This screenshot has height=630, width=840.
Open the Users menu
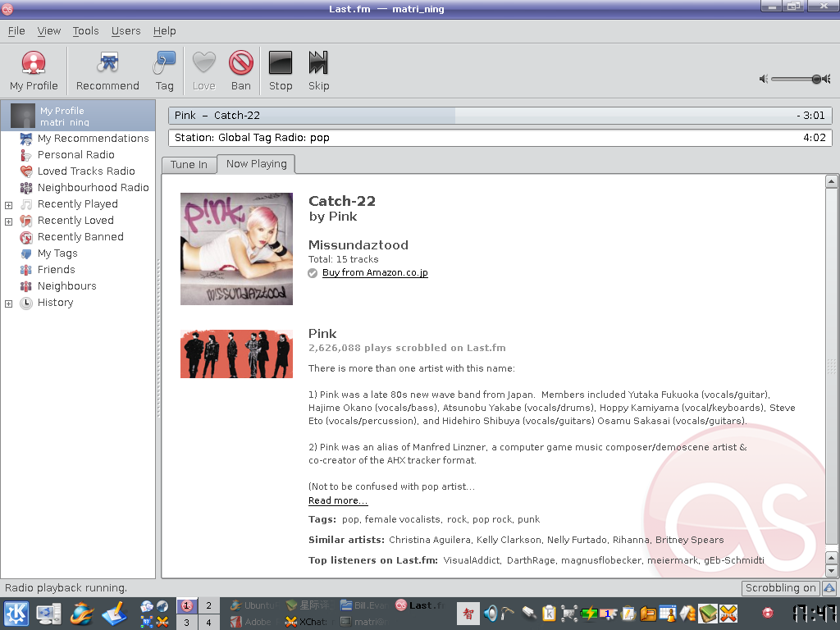(x=126, y=31)
